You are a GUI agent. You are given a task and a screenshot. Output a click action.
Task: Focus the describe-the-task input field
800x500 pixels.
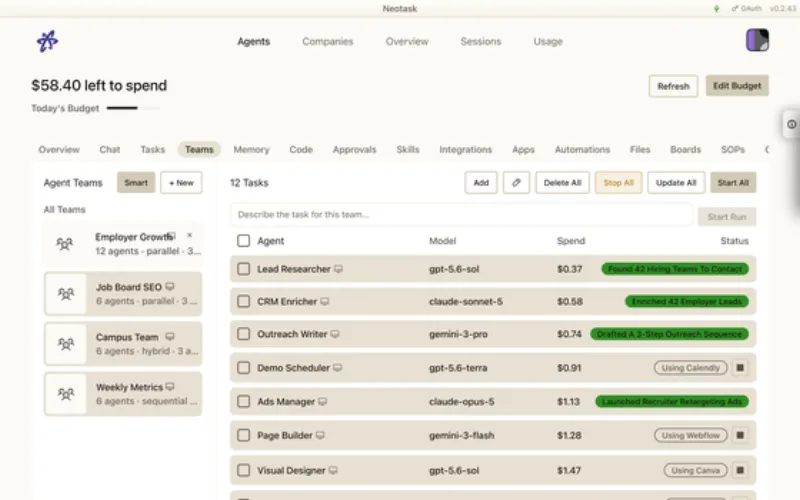[462, 215]
